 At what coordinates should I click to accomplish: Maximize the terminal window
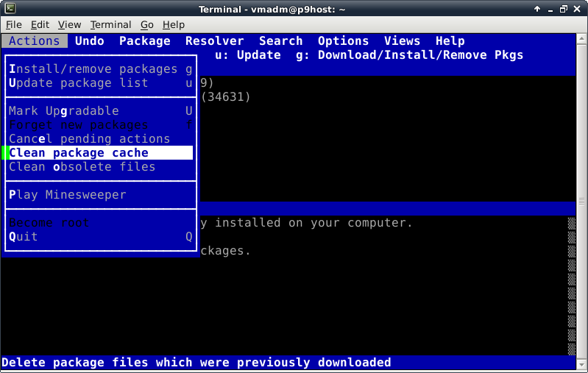coord(564,8)
